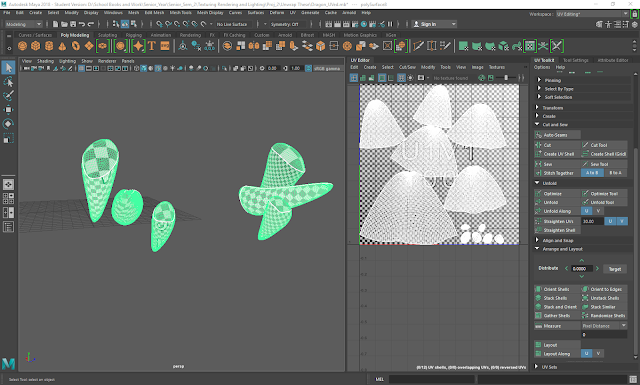Click the workspace lock icon
This screenshot has height=385, width=640.
pyautogui.click(x=635, y=14)
